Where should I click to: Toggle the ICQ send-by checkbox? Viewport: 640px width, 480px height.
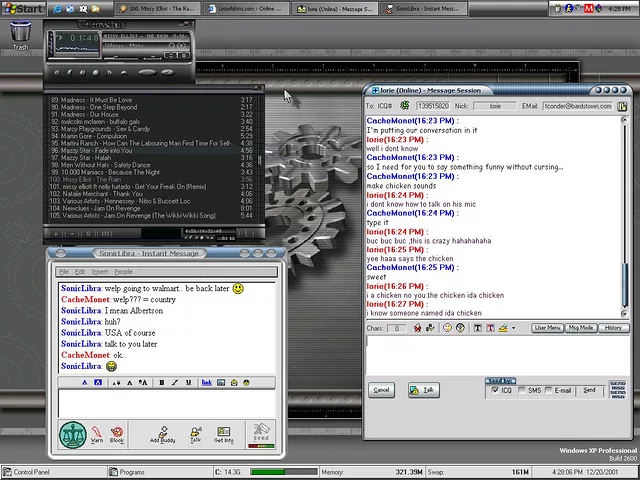[x=495, y=390]
